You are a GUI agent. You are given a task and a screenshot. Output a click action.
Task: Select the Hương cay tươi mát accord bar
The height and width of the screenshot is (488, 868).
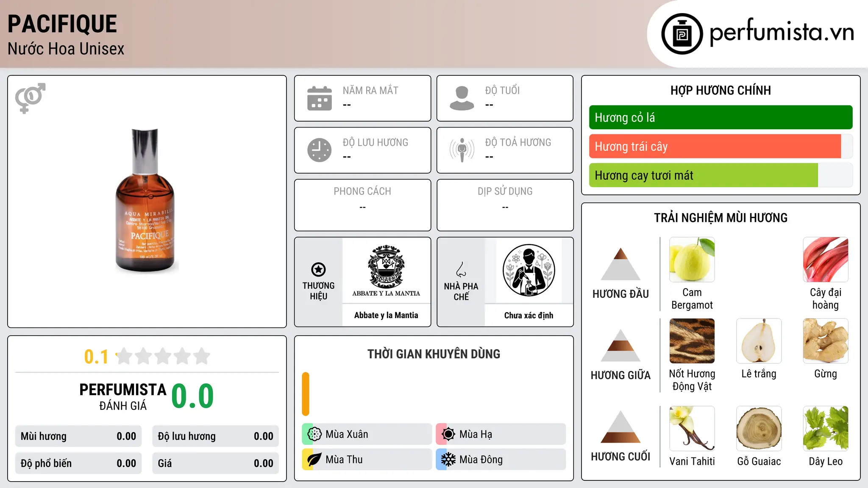click(x=721, y=175)
